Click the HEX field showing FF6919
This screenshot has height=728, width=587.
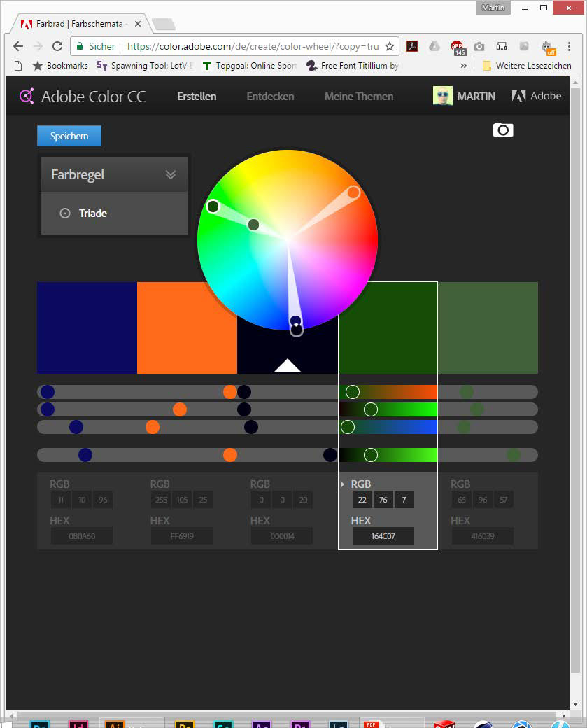pyautogui.click(x=182, y=535)
